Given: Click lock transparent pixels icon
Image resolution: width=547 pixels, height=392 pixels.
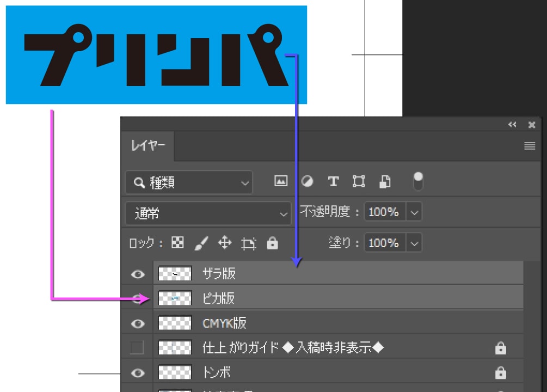Looking at the screenshot, I should 177,243.
